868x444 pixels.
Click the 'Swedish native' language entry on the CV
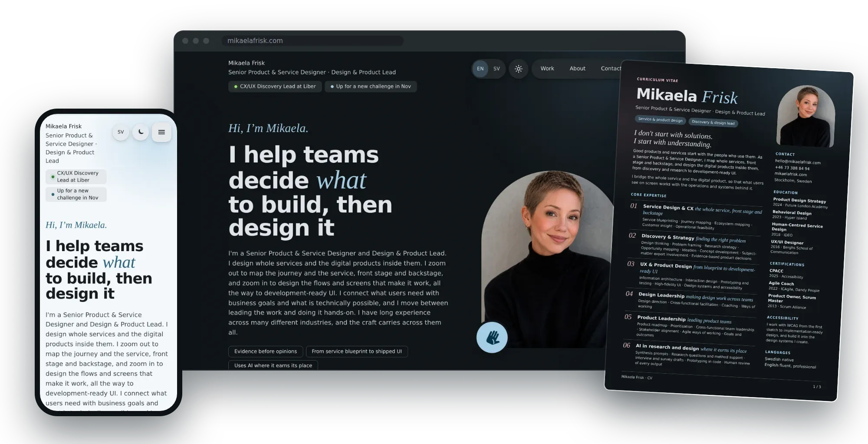(x=779, y=359)
